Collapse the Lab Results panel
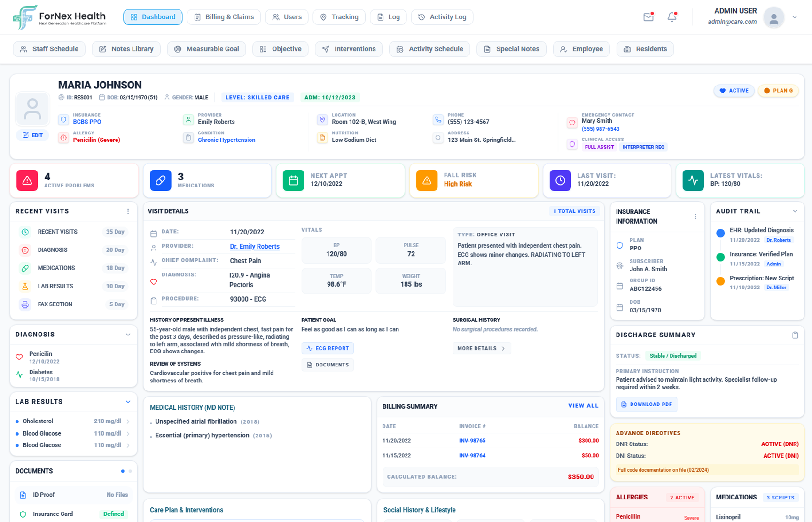This screenshot has width=812, height=522. click(128, 402)
